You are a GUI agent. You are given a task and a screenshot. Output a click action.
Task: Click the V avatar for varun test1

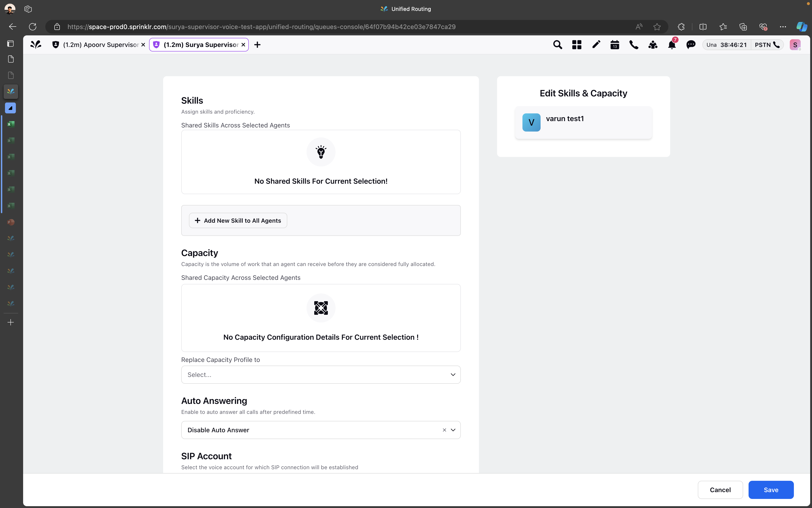point(531,122)
